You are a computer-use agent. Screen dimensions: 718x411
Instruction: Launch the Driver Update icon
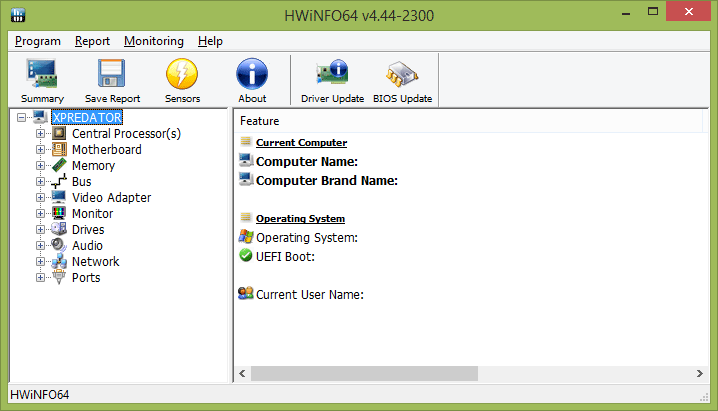click(x=332, y=73)
